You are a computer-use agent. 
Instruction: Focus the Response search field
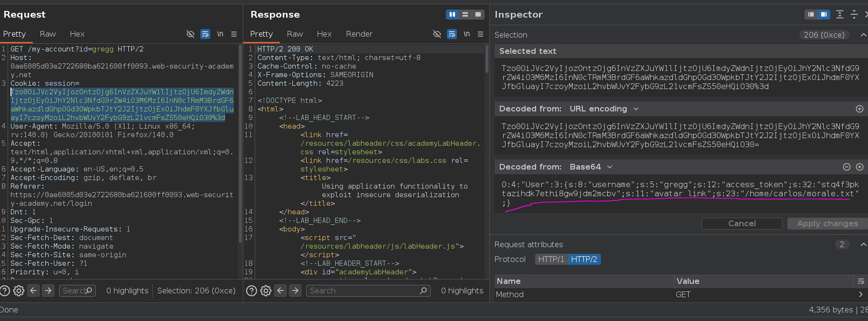pos(369,291)
